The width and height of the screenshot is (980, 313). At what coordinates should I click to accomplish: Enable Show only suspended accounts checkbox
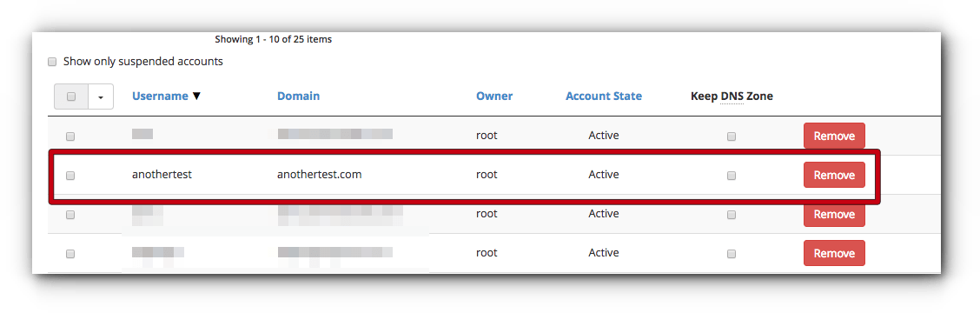[52, 62]
